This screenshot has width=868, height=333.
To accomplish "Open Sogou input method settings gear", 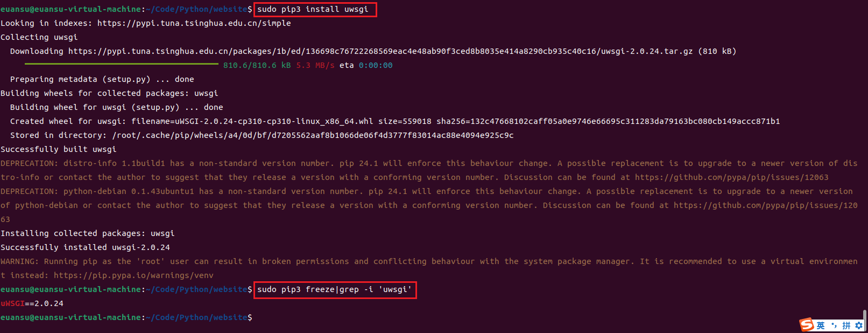I will tap(859, 325).
